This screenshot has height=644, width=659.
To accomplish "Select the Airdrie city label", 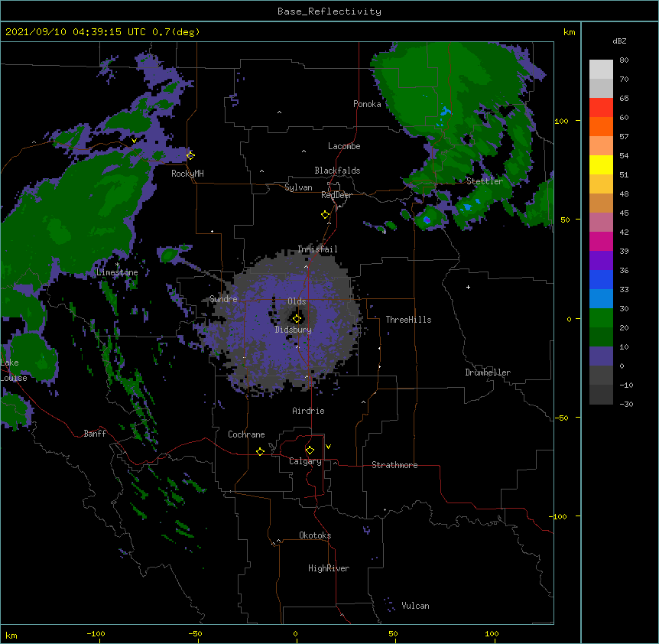I will (x=309, y=411).
